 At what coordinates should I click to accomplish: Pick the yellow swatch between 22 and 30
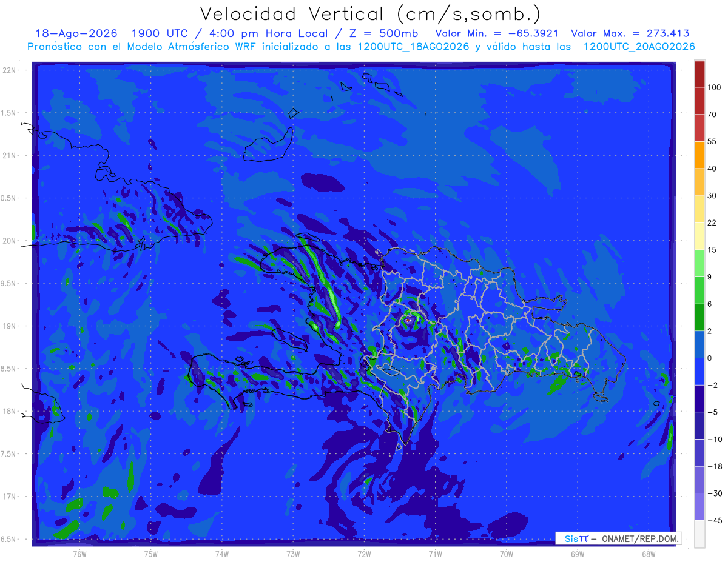tap(699, 209)
